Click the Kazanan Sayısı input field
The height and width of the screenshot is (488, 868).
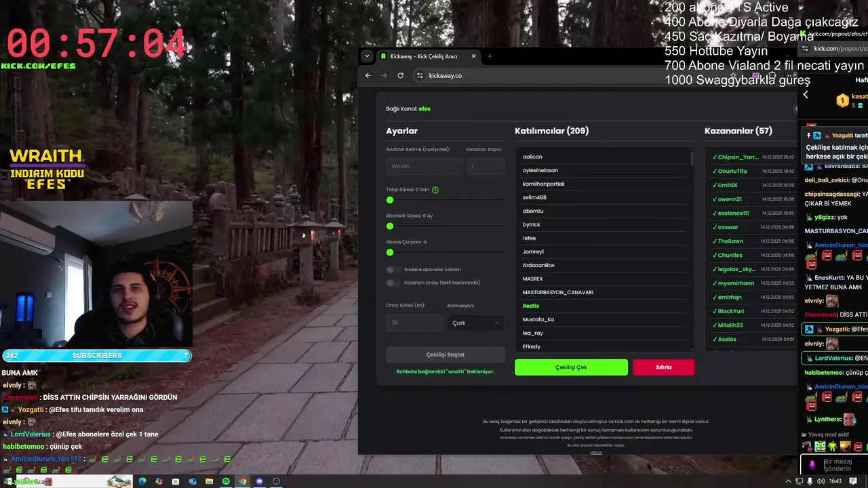[486, 166]
